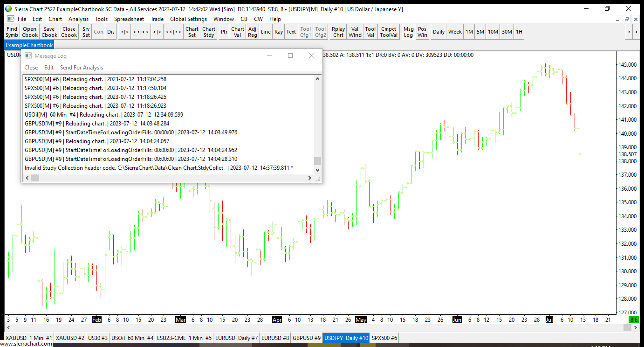Maximize the Message Log window
The width and height of the screenshot is (644, 347).
point(290,56)
